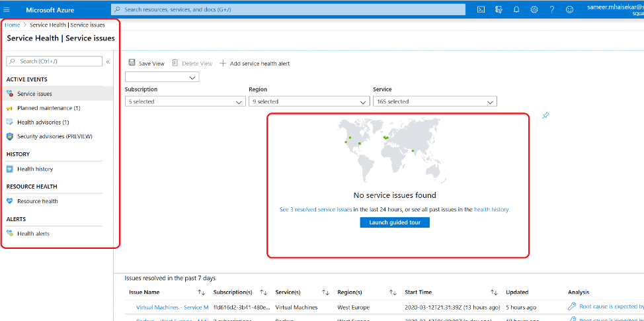Click the Health history icon

point(10,169)
